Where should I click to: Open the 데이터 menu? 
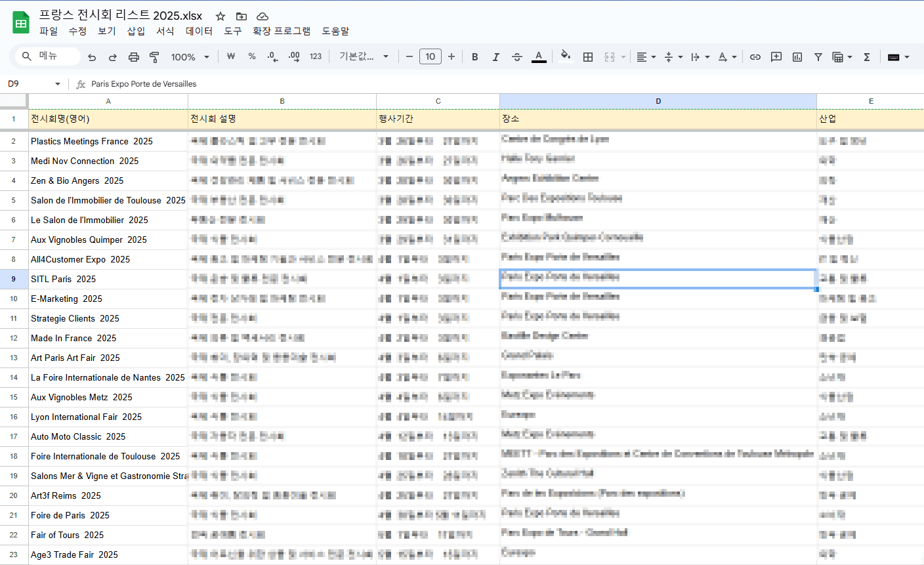pyautogui.click(x=199, y=31)
